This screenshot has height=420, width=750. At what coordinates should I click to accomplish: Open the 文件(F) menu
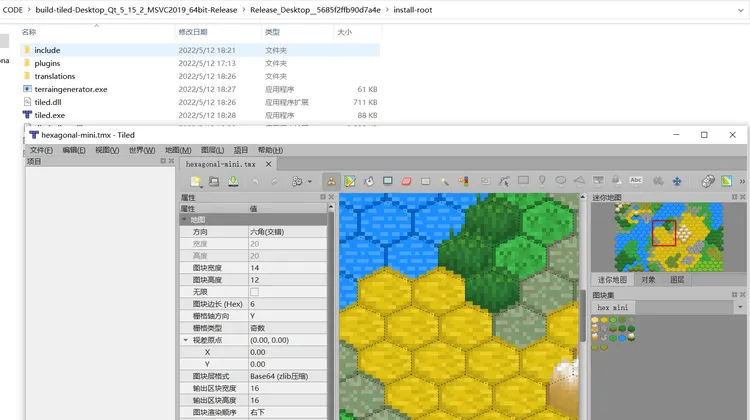42,150
